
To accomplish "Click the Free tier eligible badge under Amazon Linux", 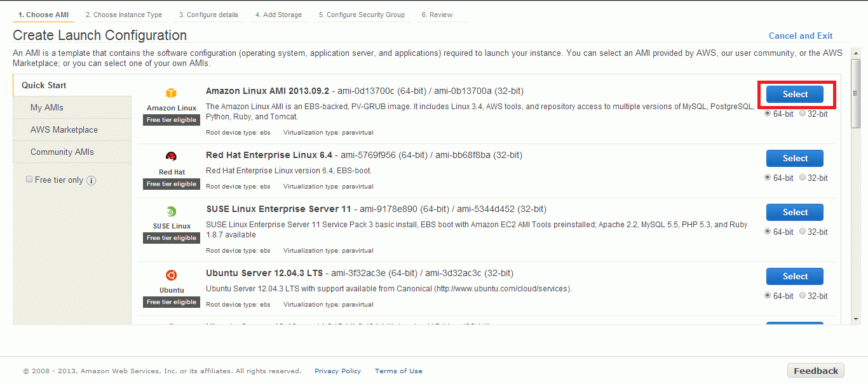I will pyautogui.click(x=172, y=119).
